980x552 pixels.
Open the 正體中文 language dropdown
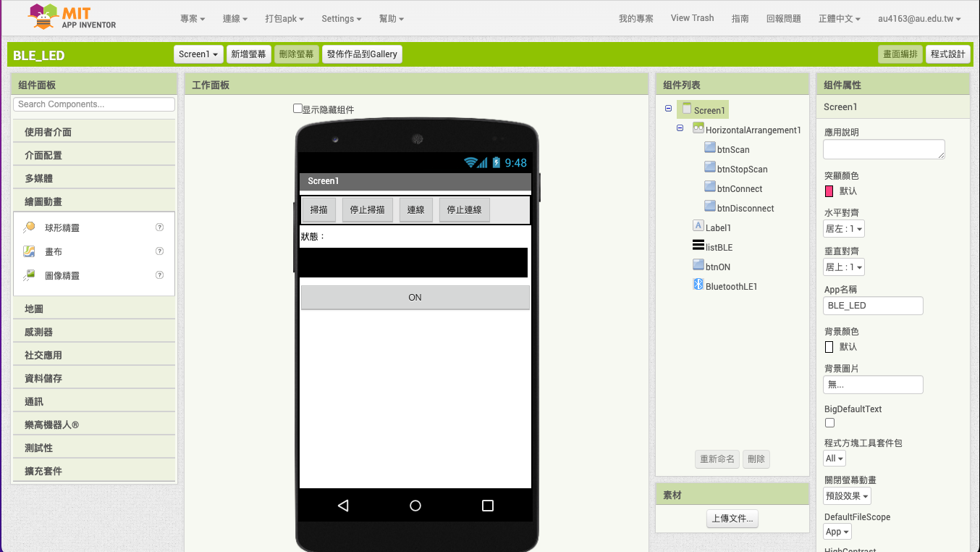point(839,19)
